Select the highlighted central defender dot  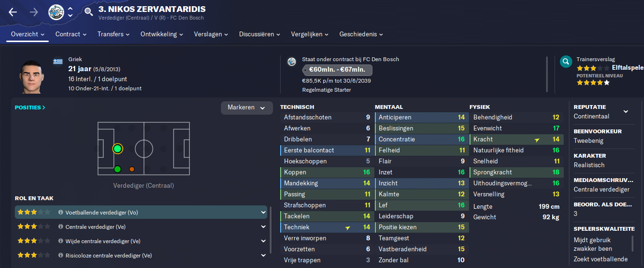118,149
